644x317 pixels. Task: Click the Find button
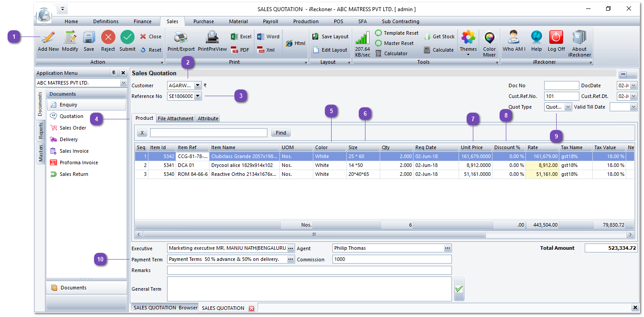click(x=281, y=133)
